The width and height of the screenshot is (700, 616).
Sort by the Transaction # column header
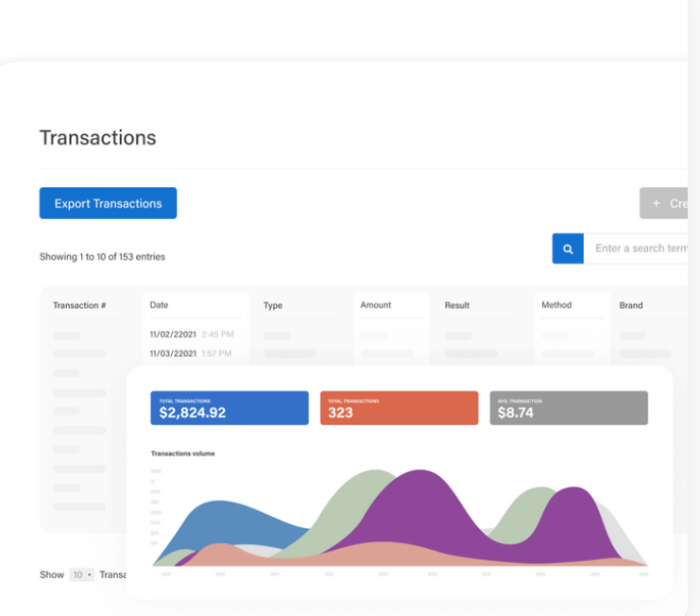(79, 305)
